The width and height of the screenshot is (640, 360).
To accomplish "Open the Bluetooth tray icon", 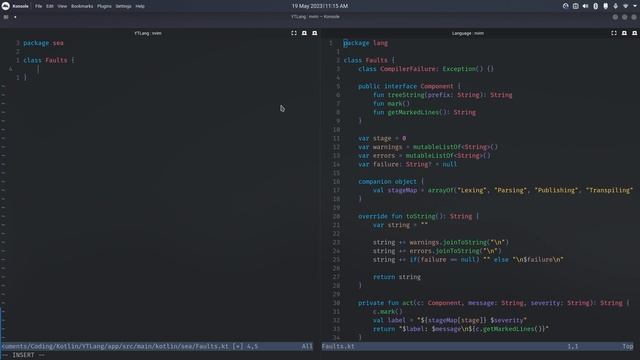I will click(596, 6).
